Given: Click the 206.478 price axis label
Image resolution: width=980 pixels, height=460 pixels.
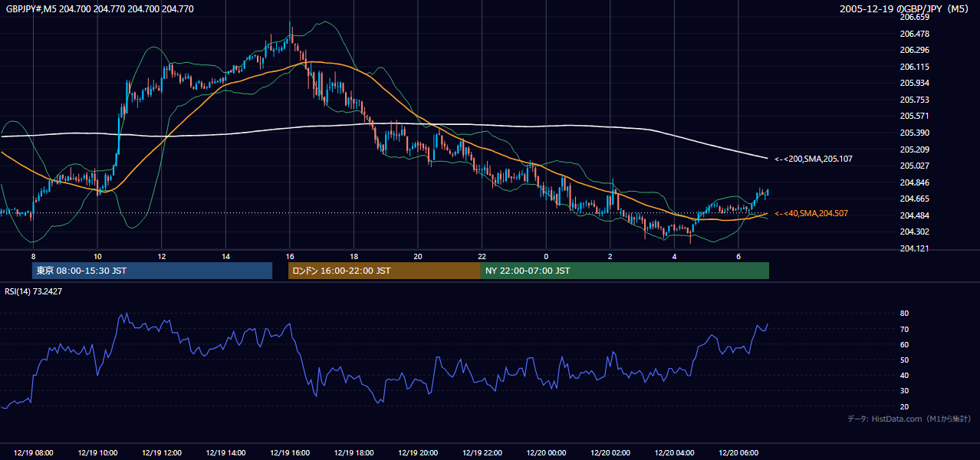Looking at the screenshot, I should [914, 34].
